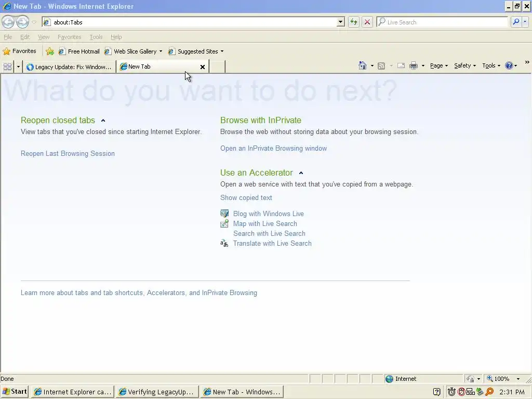Open the Print options dropdown arrow
Image resolution: width=532 pixels, height=399 pixels.
tap(423, 66)
